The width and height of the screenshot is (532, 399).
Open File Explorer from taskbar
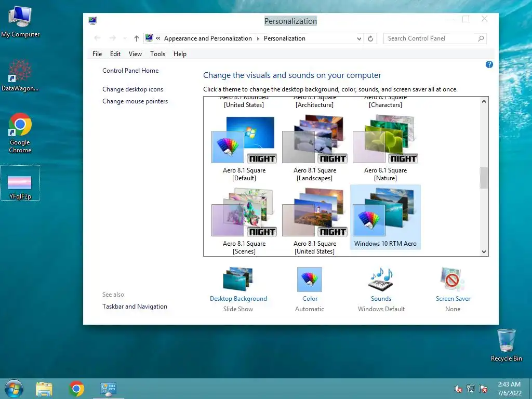pos(44,389)
